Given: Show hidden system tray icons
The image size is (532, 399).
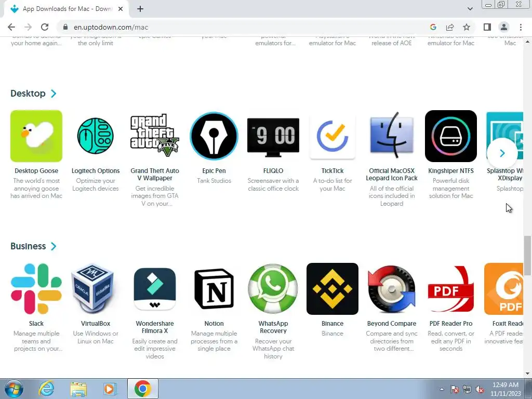Looking at the screenshot, I should point(442,389).
